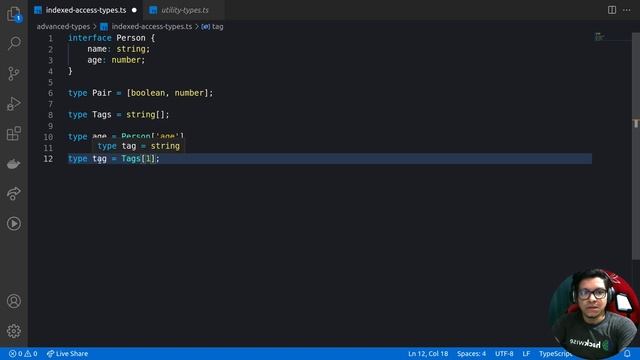Open advanced-types breadcrumb folder

[63, 27]
